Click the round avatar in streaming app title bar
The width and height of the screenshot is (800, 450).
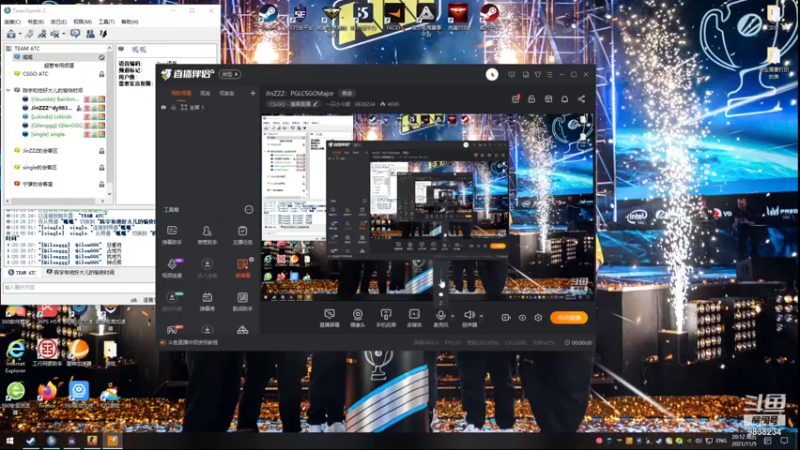(492, 74)
